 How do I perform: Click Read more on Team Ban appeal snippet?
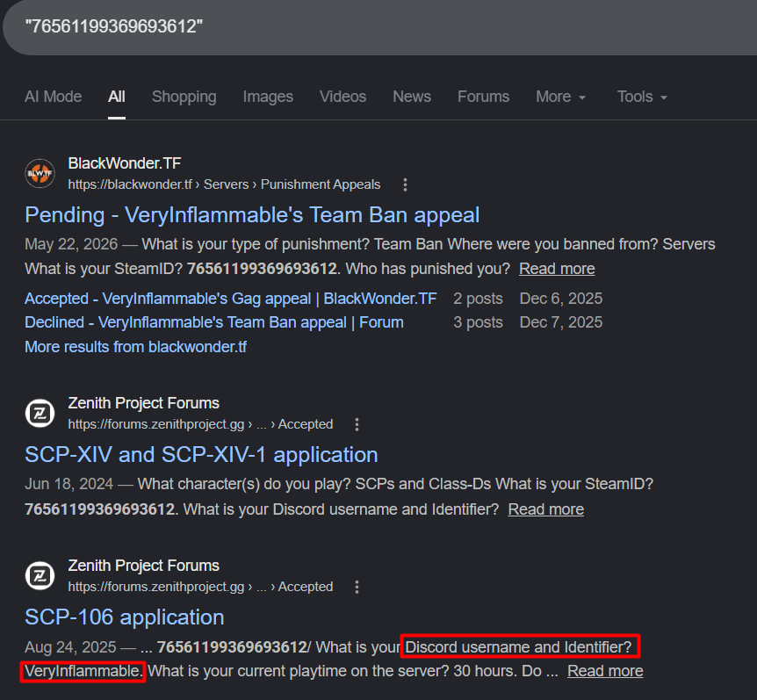pyautogui.click(x=557, y=269)
